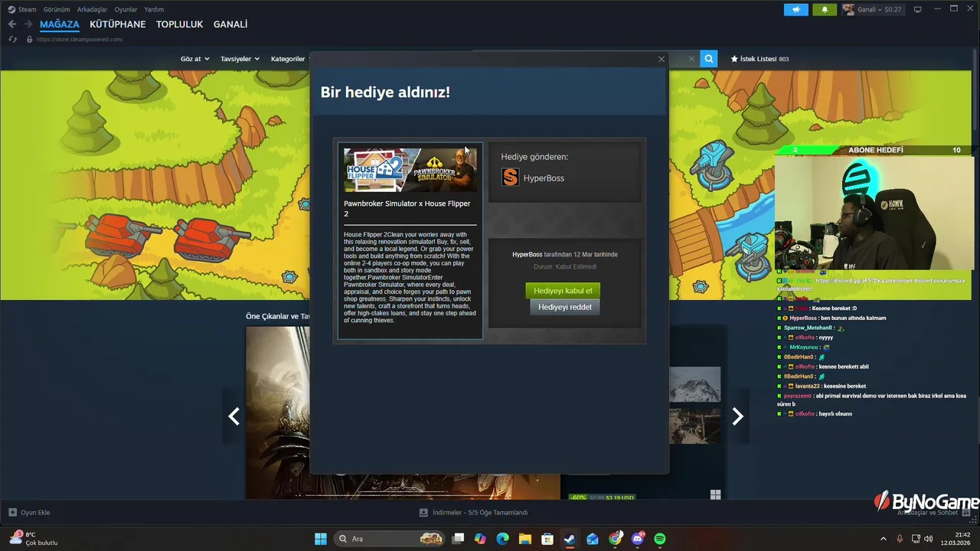Screen dimensions: 980x551
Task: Accept the gift with Hediyeyi kabul et
Action: pos(563,291)
